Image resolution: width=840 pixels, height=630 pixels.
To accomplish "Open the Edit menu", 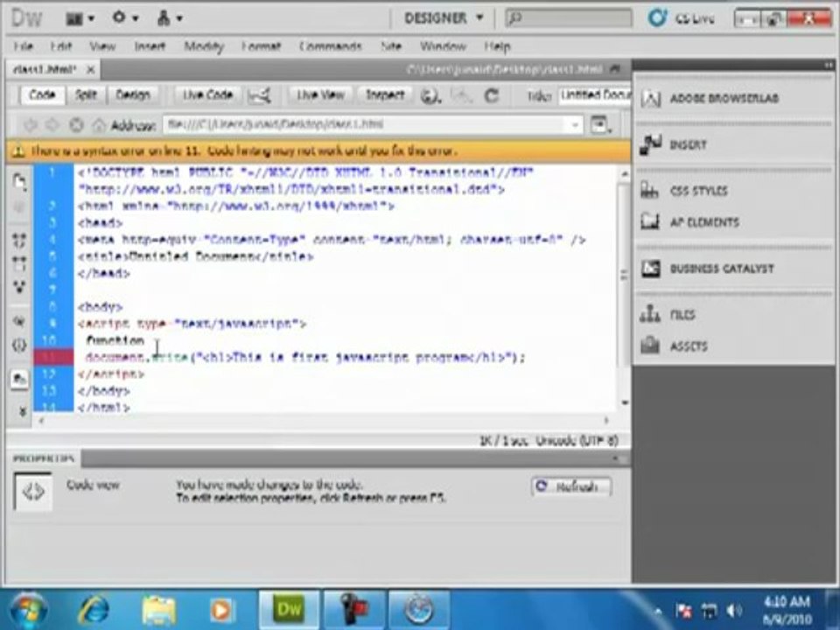I will 60,46.
